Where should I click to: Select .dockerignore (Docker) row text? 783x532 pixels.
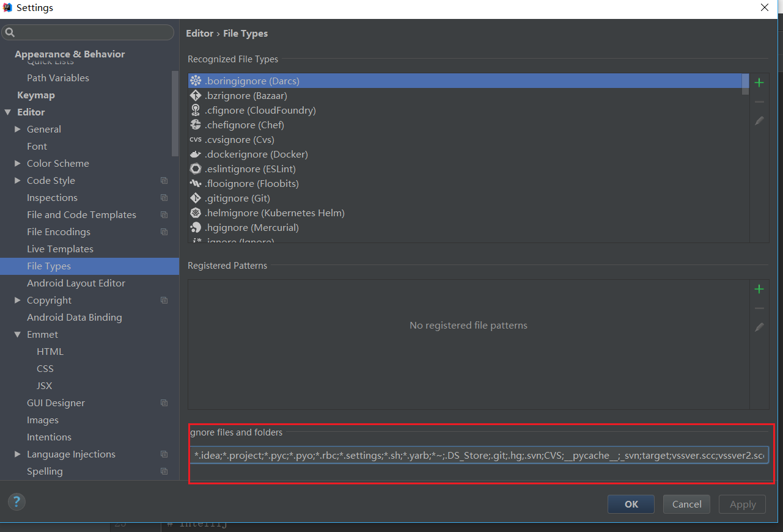pos(256,154)
